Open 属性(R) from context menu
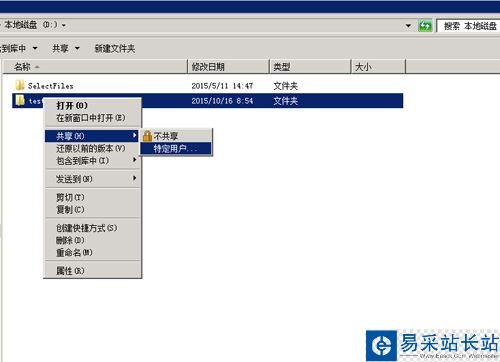The width and height of the screenshot is (500, 362). click(93, 271)
